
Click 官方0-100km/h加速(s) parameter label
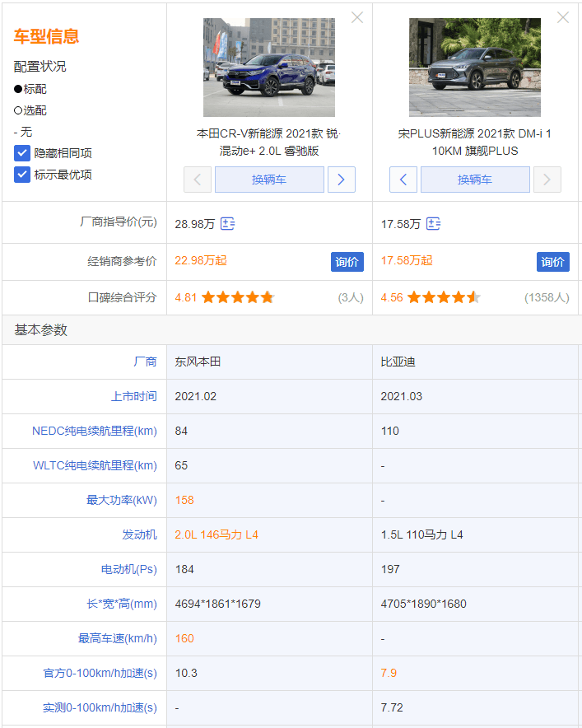(100, 673)
